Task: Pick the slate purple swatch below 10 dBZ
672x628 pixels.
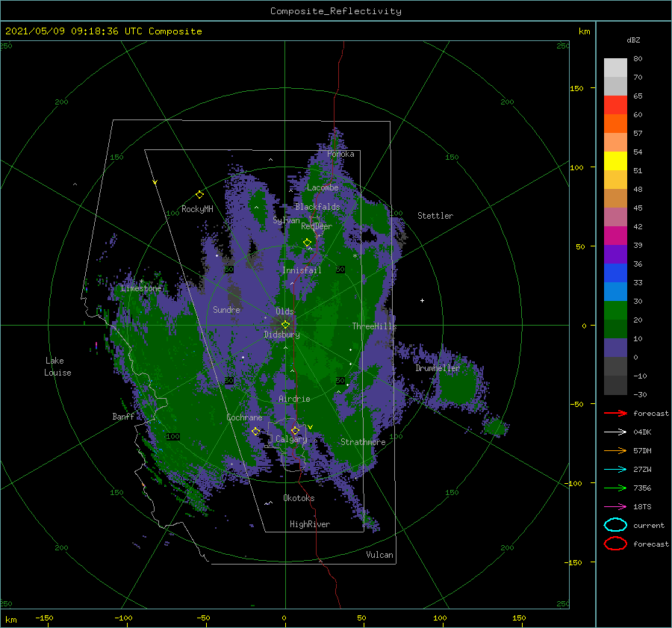Action: 615,348
